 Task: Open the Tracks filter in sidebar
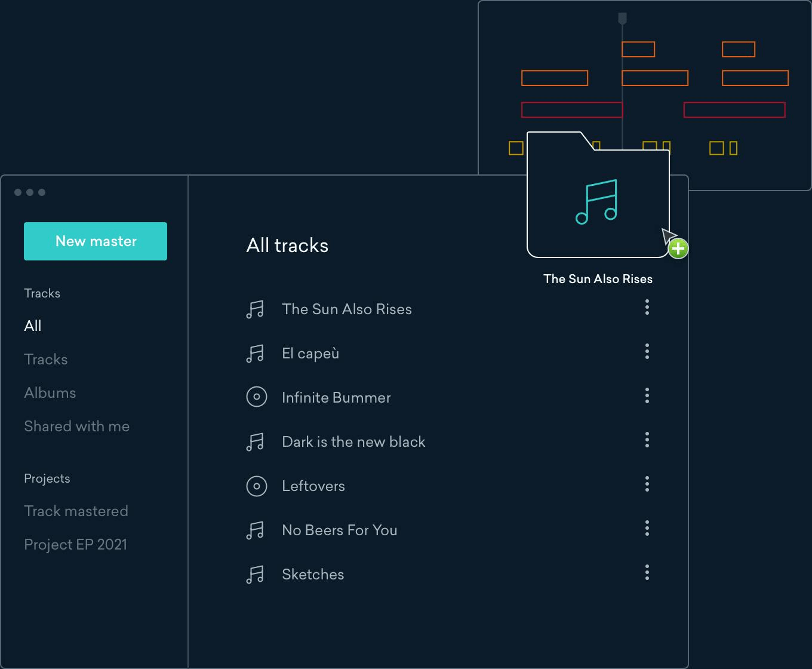pos(46,359)
